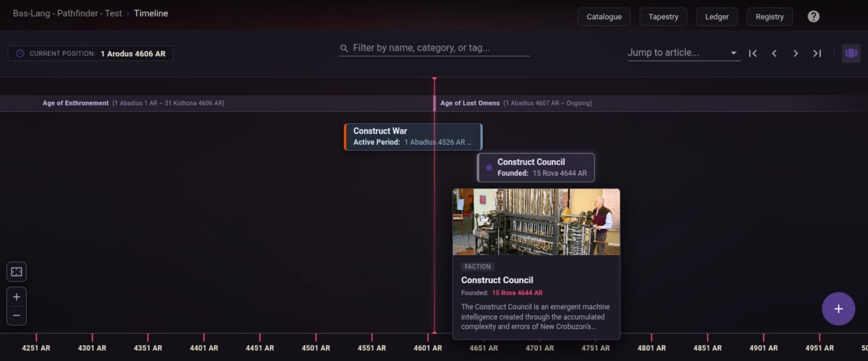This screenshot has height=361, width=868.
Task: Open the Registry section
Action: 770,16
